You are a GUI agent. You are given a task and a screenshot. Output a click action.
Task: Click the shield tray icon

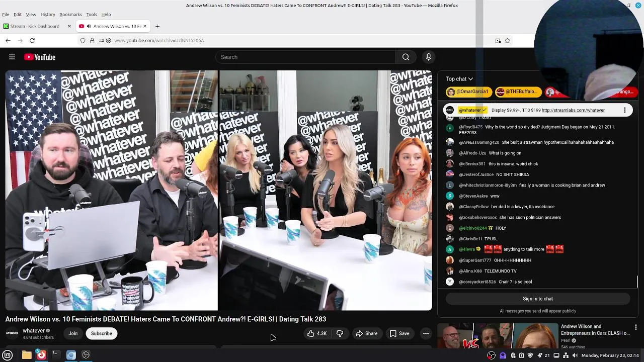530,355
